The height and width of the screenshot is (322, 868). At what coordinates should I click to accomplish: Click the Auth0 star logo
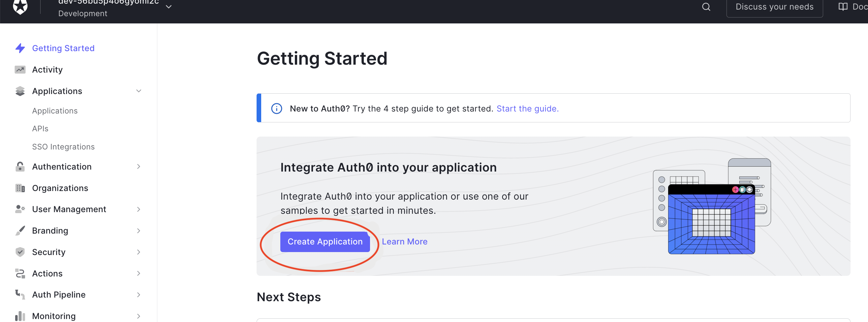coord(20,6)
